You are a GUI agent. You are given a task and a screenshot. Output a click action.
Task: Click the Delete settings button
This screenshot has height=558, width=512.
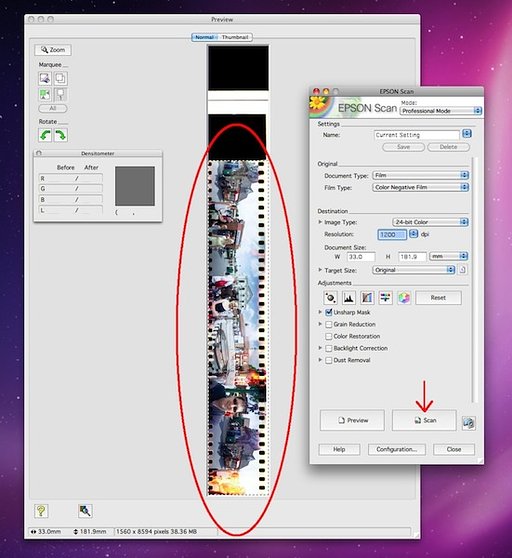(448, 147)
